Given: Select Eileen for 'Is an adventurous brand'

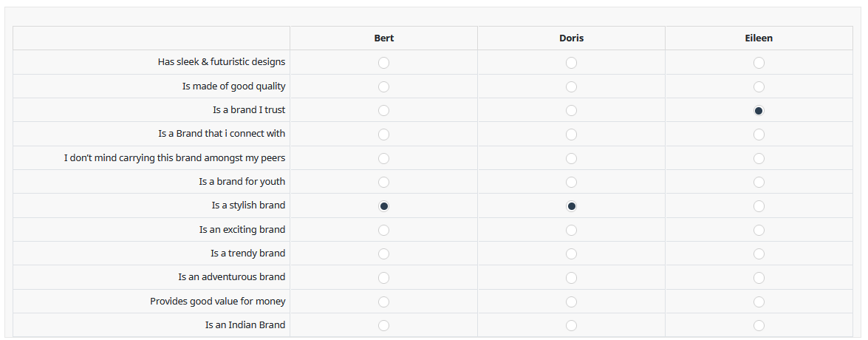Looking at the screenshot, I should (x=759, y=278).
